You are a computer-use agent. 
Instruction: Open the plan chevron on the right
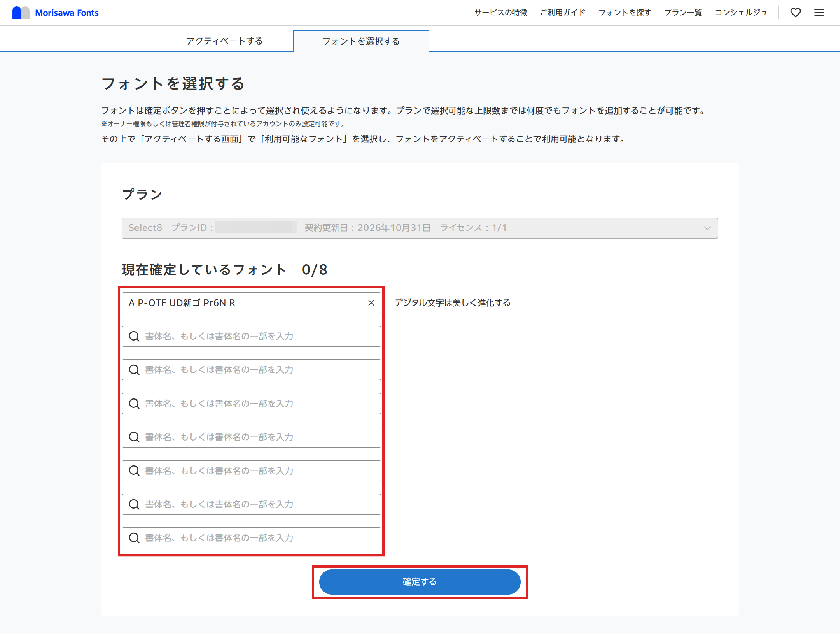[707, 228]
